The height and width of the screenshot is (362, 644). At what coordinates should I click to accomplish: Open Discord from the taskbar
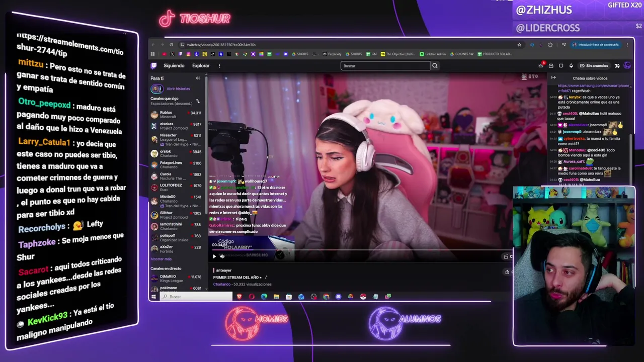pos(338,297)
